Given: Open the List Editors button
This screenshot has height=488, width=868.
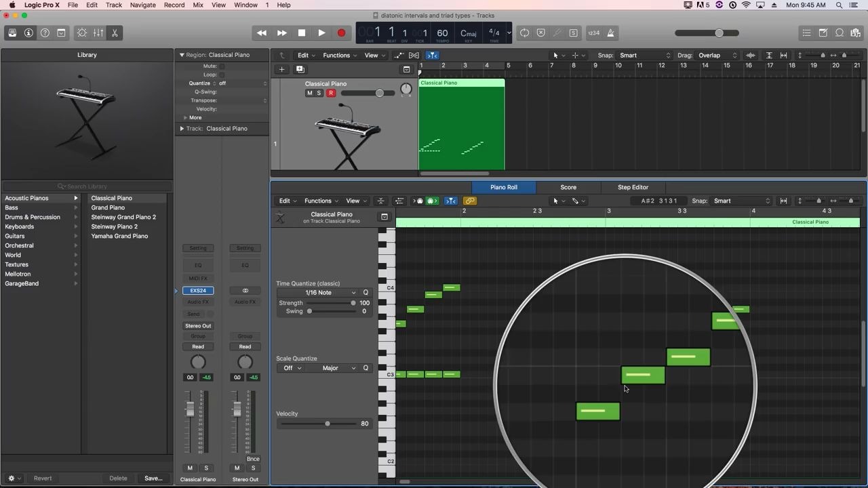Looking at the screenshot, I should coord(806,33).
